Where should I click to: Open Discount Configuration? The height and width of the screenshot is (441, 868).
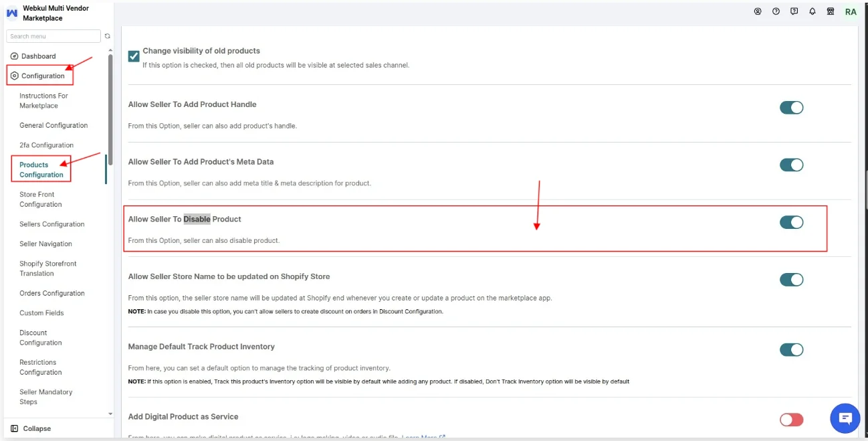click(x=40, y=337)
